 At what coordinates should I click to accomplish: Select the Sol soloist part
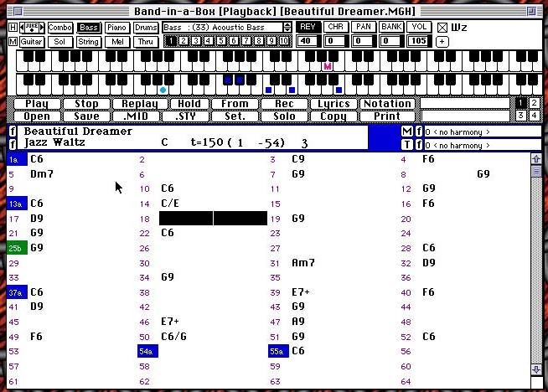60,42
